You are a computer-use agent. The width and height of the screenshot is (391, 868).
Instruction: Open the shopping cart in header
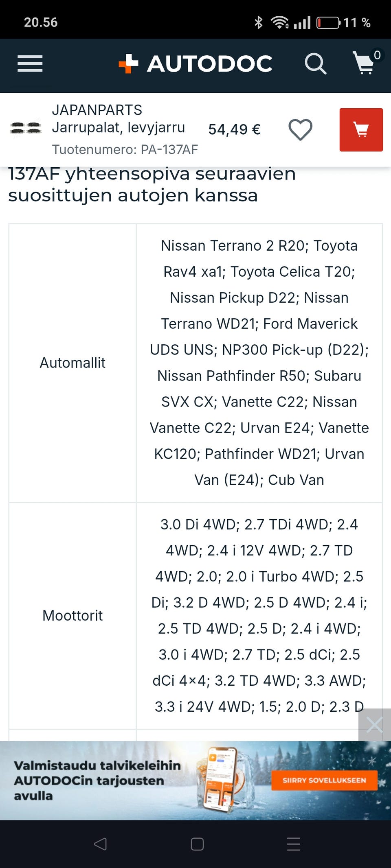coord(365,63)
